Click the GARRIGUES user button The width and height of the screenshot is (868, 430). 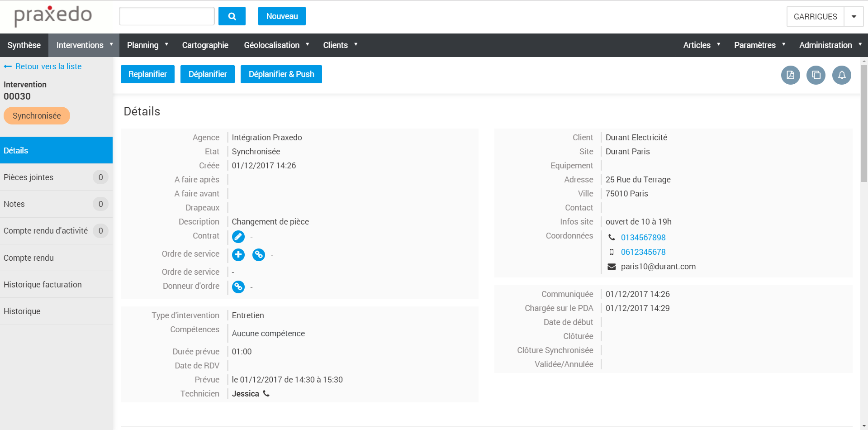coord(815,17)
